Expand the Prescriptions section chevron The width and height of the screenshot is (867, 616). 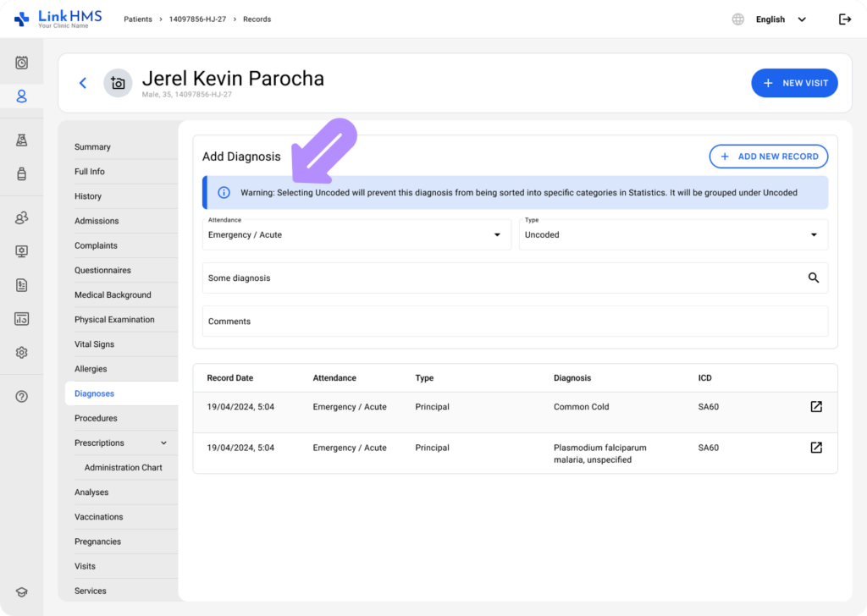[163, 443]
